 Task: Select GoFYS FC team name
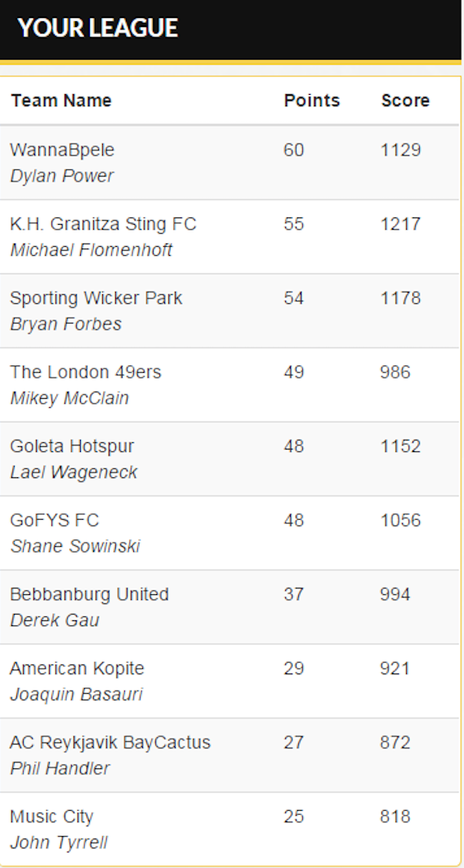point(54,521)
